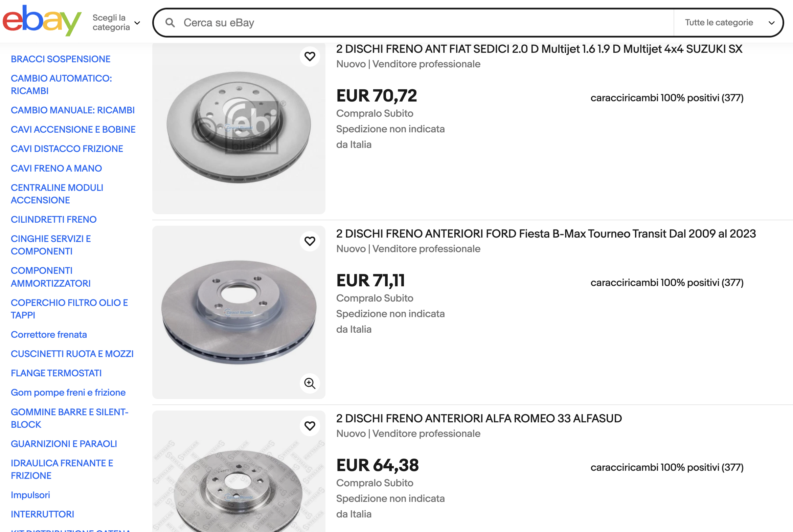Click the Febi brake disc product thumbnail
The height and width of the screenshot is (532, 793).
(239, 128)
